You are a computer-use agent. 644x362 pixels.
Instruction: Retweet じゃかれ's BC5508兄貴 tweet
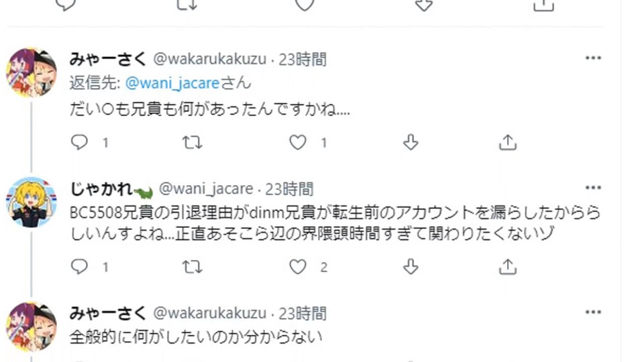193,267
